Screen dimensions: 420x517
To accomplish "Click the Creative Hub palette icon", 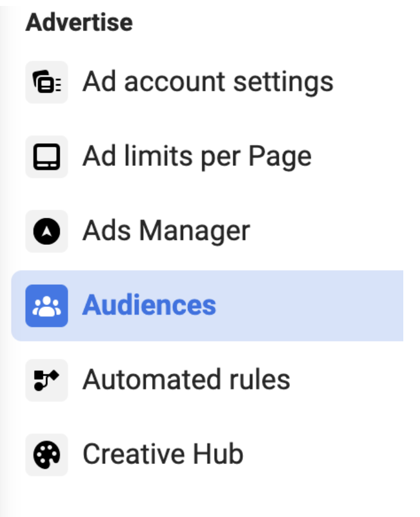I will [x=47, y=455].
